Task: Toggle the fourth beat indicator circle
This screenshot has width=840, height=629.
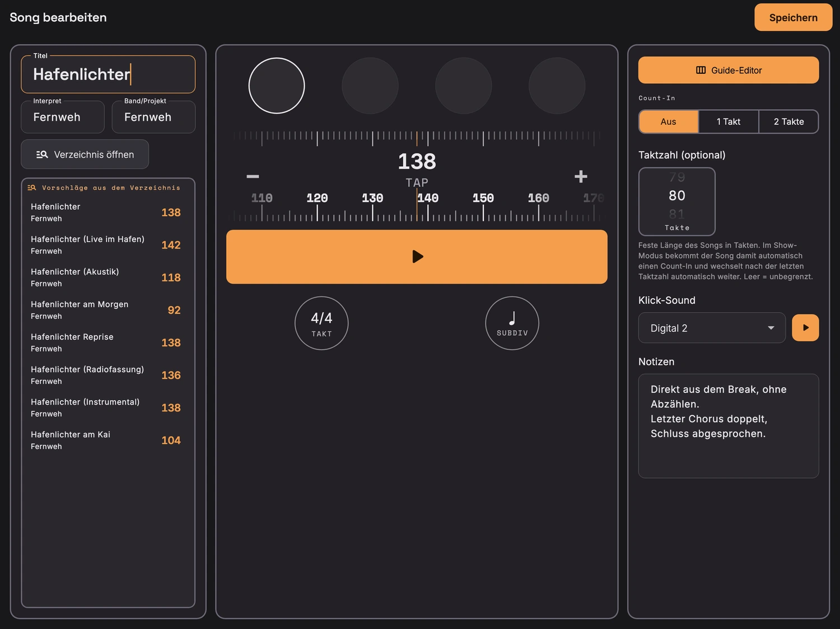Action: tap(557, 86)
